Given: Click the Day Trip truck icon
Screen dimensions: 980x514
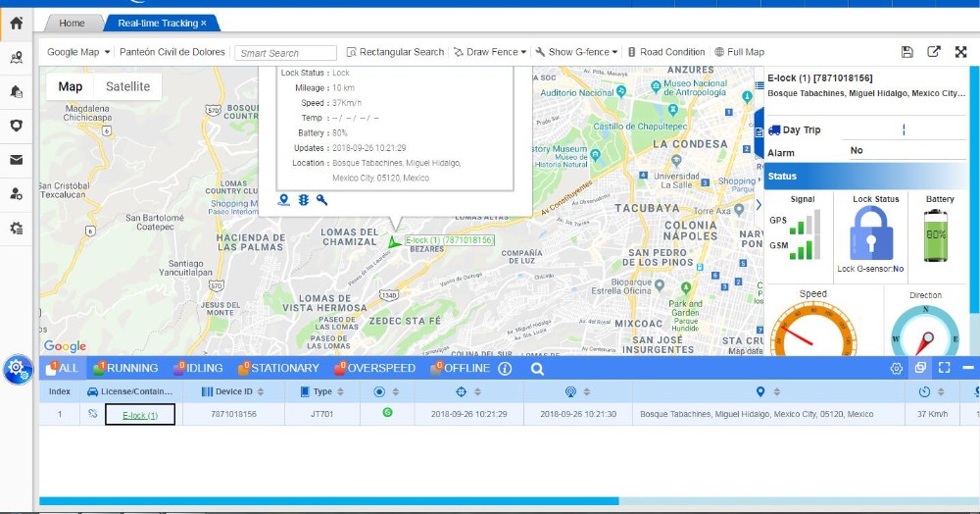Looking at the screenshot, I should (774, 130).
